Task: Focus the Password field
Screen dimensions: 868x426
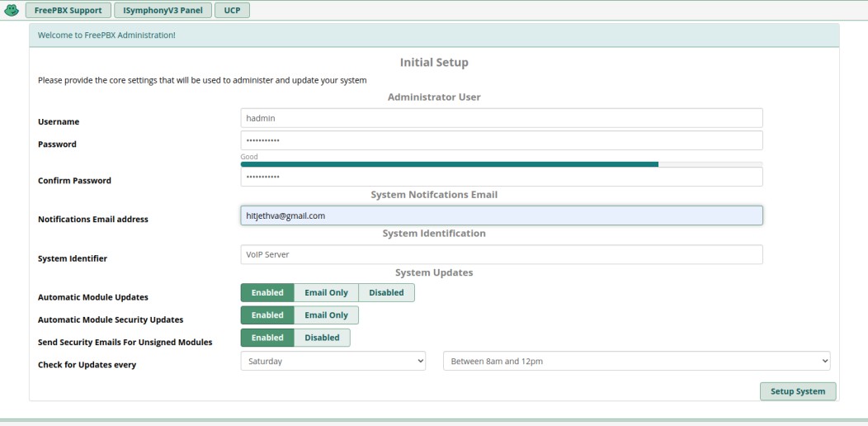Action: tap(501, 140)
